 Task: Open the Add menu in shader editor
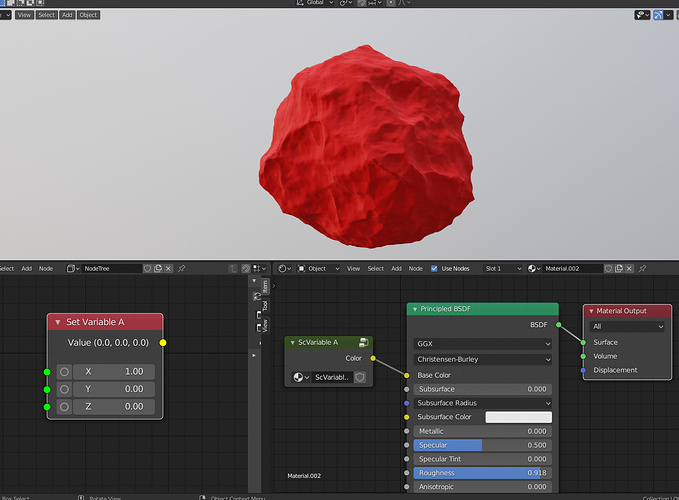(396, 268)
